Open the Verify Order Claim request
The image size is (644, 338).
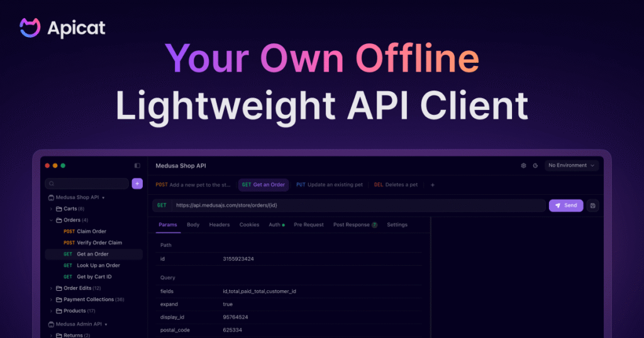(x=99, y=243)
